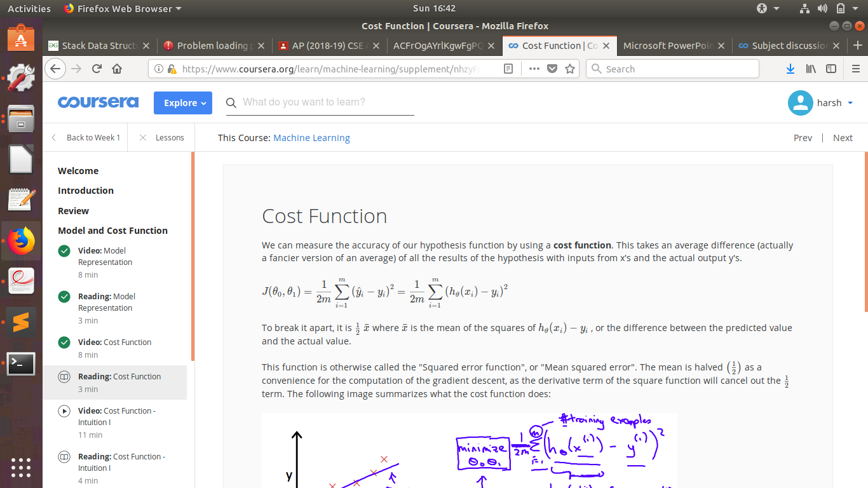This screenshot has height=488, width=868.
Task: Open page actions three-dot menu
Action: (534, 69)
